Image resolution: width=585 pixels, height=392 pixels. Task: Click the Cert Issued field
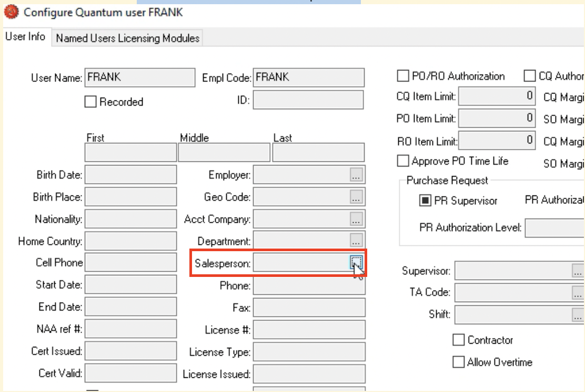[x=130, y=351]
